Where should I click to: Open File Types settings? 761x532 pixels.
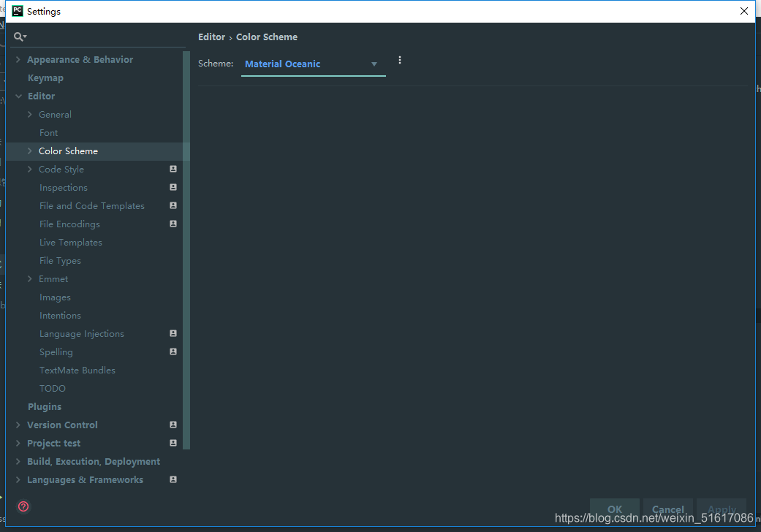60,261
